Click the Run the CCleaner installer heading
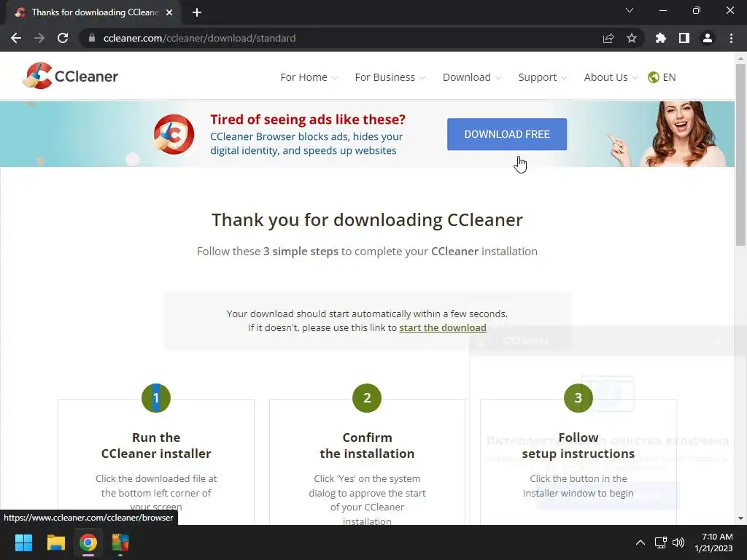The image size is (747, 560). coord(156,446)
